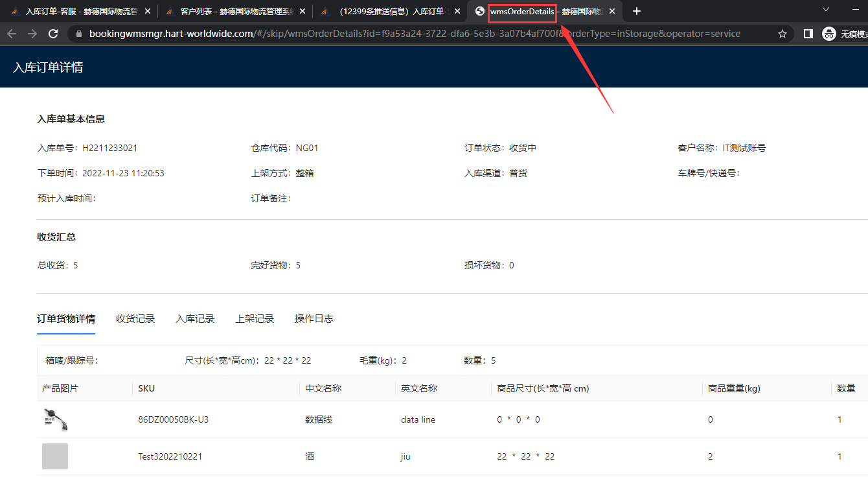The image size is (868, 481).
Task: Switch to the 入库记录 tab
Action: [x=195, y=319]
